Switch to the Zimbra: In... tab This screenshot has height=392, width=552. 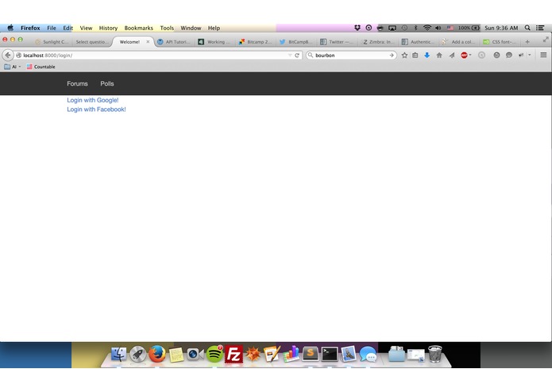click(x=378, y=42)
